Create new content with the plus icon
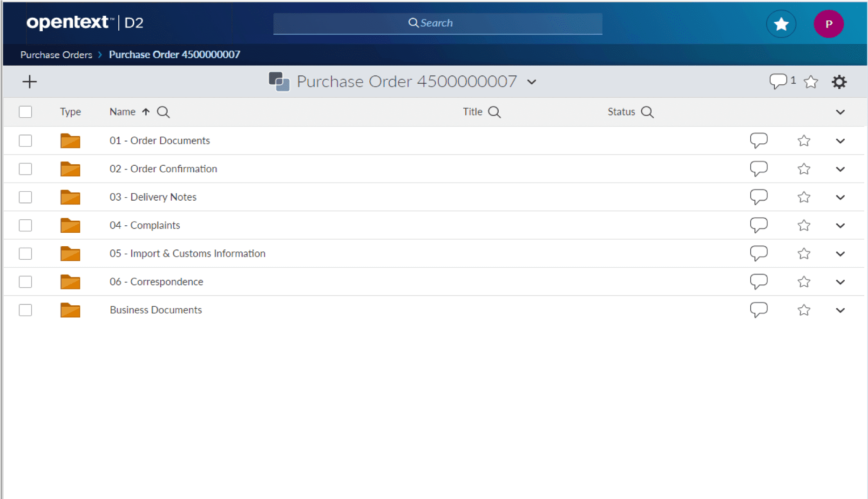The width and height of the screenshot is (868, 499). pyautogui.click(x=29, y=81)
